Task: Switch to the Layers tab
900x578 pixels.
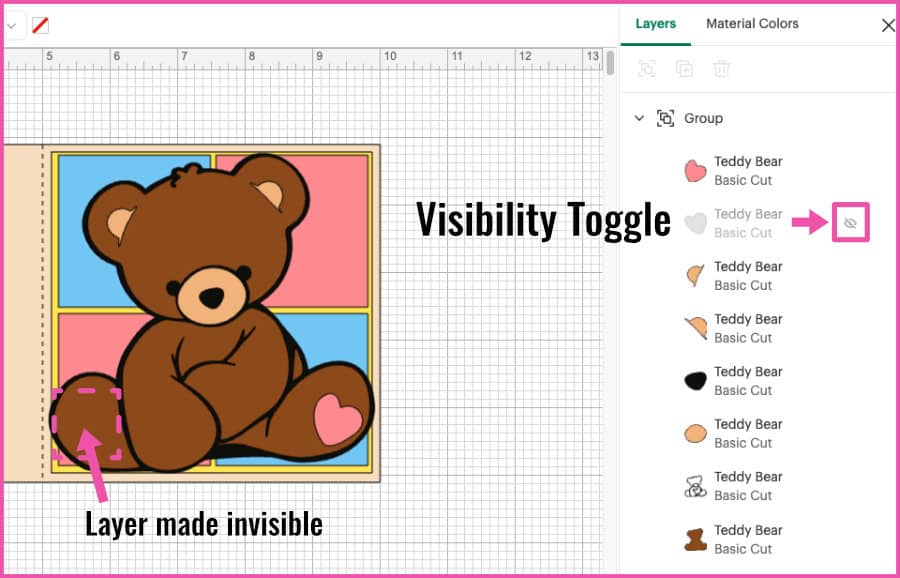Action: [x=655, y=24]
